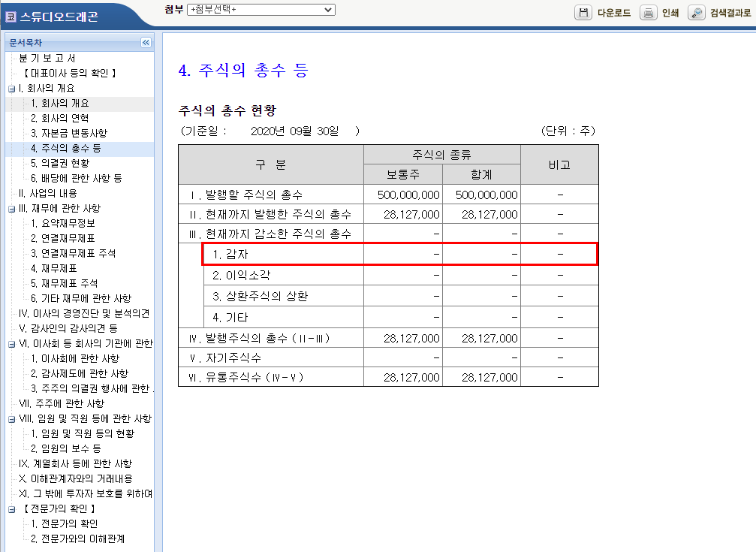This screenshot has height=552, width=756.
Task: Click the search results magnifier icon
Action: point(696,13)
